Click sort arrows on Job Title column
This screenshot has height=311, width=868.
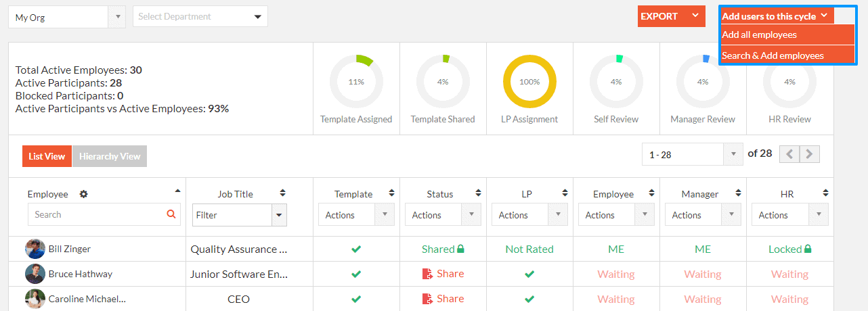click(283, 193)
